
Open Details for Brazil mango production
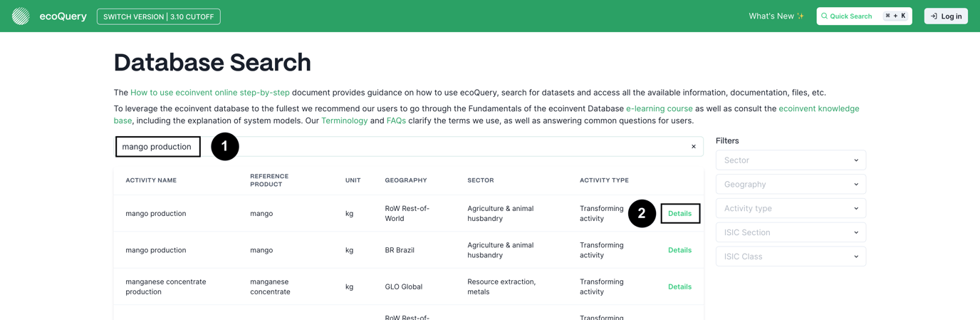coord(679,250)
